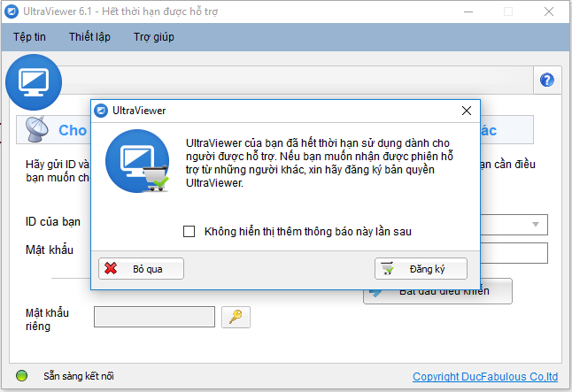Click the Bỏ qua button
This screenshot has height=392, width=572.
(x=141, y=269)
